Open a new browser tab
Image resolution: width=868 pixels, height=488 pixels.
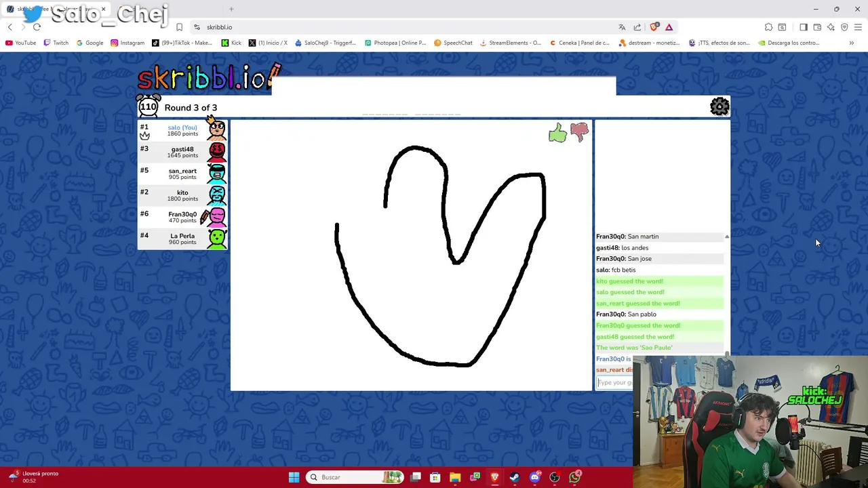(231, 9)
